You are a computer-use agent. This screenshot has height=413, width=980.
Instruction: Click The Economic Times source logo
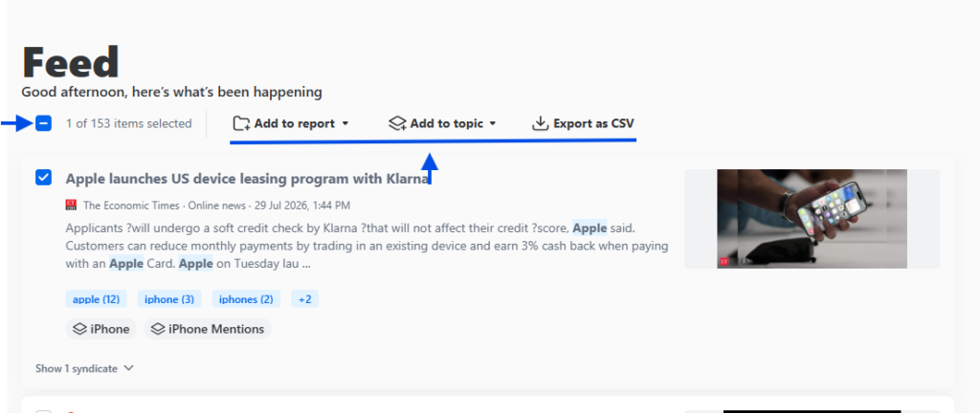click(x=71, y=205)
